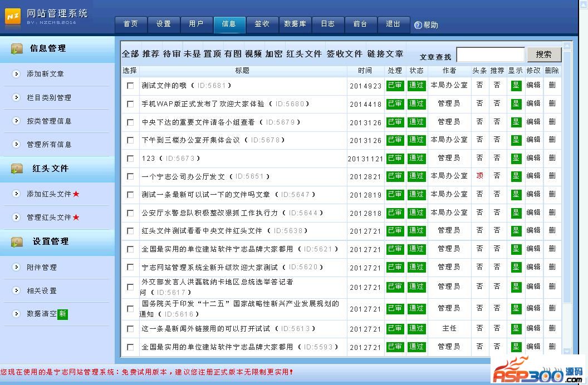Image resolution: width=588 pixels, height=385 pixels.
Task: Click 编辑 for 测试文件的哦 row
Action: click(x=533, y=85)
